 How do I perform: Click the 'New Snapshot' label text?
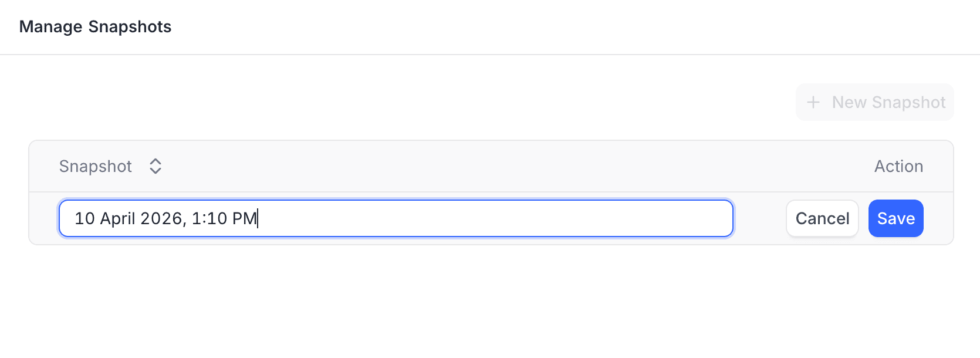888,103
